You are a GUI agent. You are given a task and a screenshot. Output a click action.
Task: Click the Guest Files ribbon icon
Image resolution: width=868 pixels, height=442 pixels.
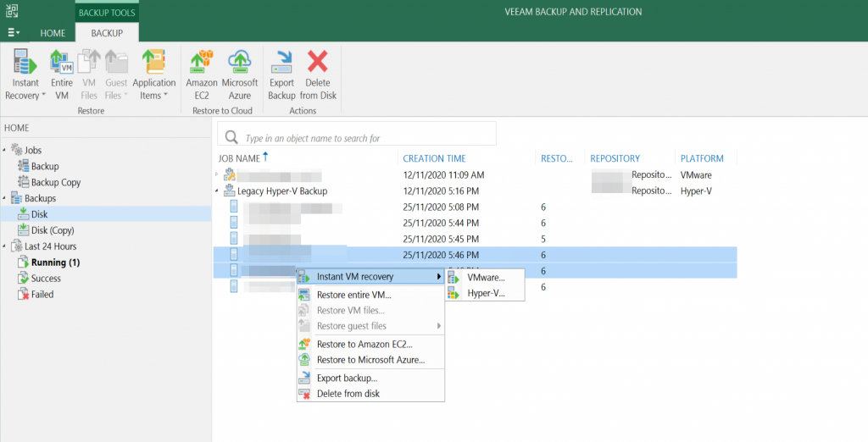116,75
